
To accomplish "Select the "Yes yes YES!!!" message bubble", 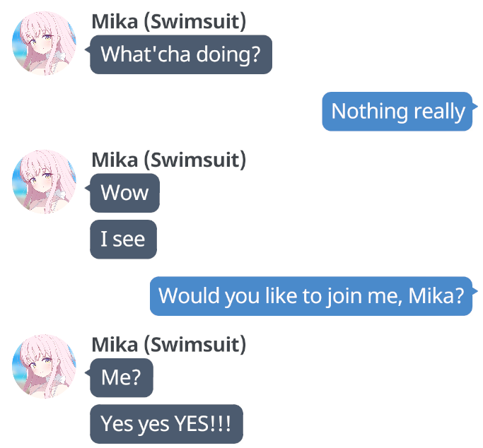I will (x=166, y=424).
